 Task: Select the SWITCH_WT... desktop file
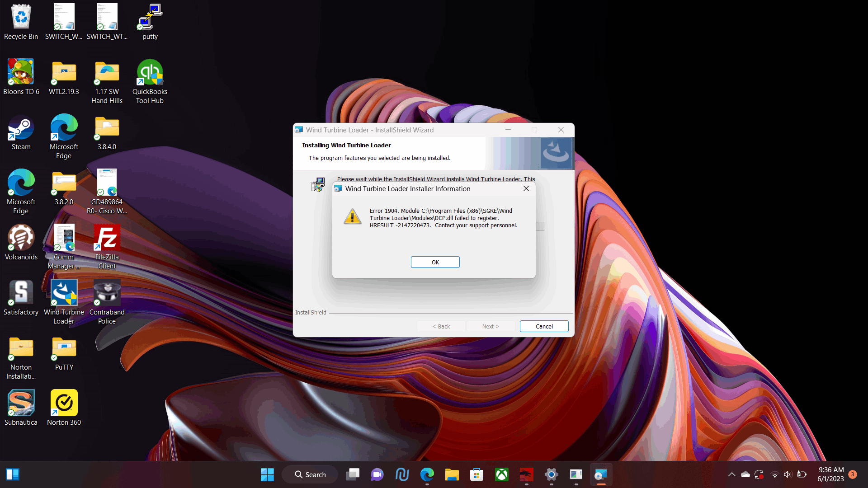pyautogui.click(x=107, y=22)
